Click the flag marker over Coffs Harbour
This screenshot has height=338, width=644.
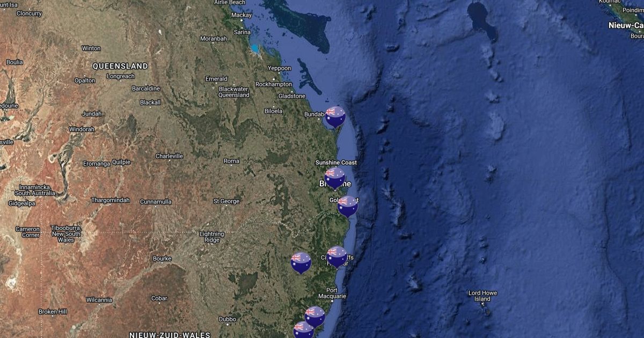(x=336, y=255)
